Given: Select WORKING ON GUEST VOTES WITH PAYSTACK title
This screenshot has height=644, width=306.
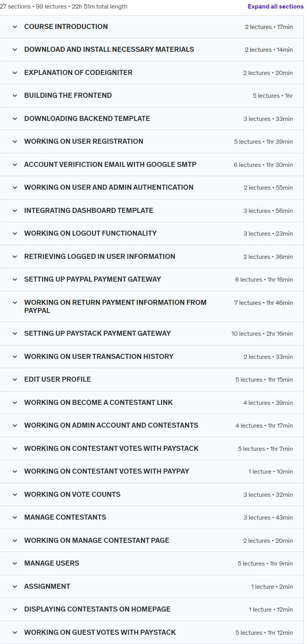Looking at the screenshot, I should click(100, 632).
